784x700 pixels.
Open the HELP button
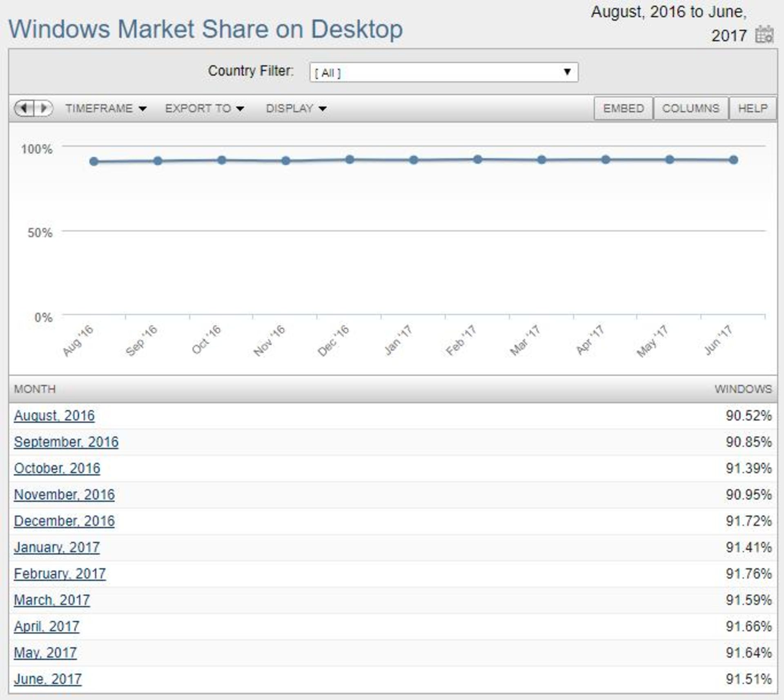pos(752,109)
